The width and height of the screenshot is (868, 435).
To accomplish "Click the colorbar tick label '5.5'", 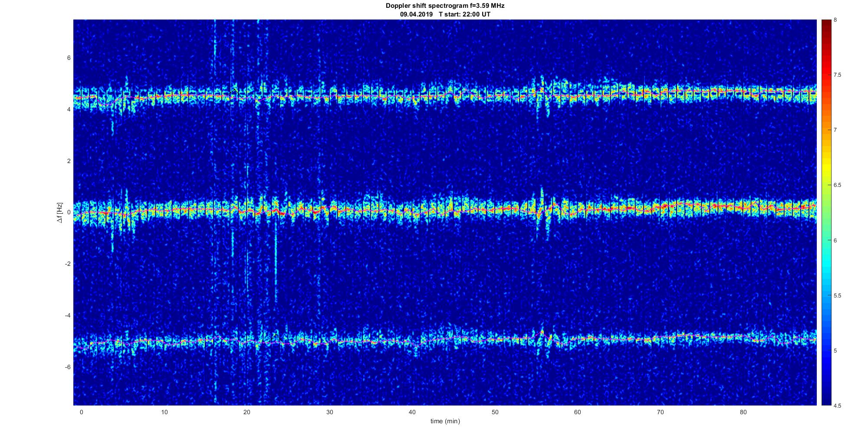I will [837, 296].
